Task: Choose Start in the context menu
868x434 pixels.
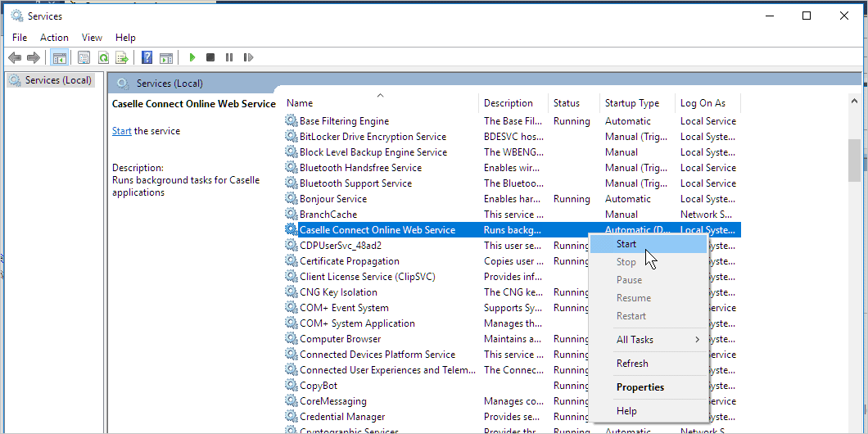Action: point(649,243)
